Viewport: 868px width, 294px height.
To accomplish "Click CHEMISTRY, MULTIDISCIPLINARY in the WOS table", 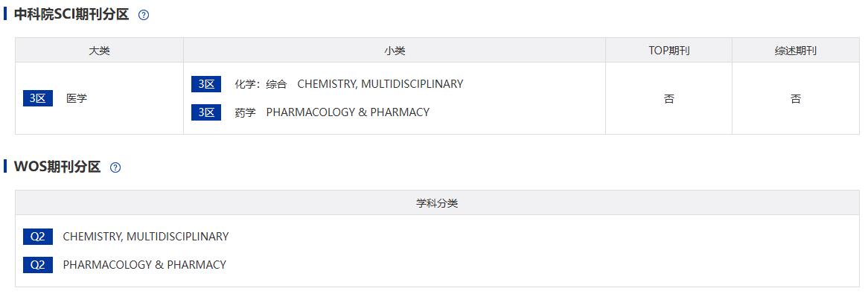I will point(146,237).
